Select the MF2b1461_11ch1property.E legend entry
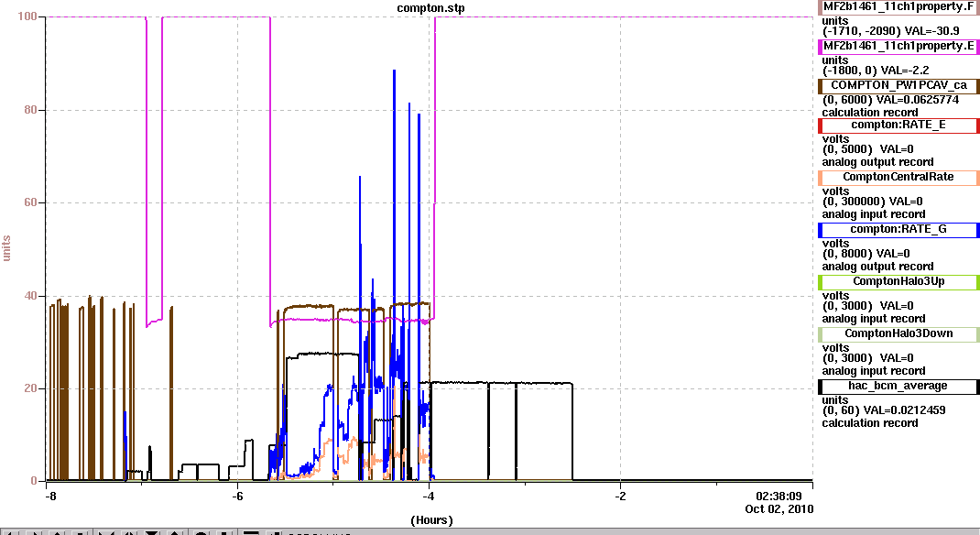The height and width of the screenshot is (535, 980). point(898,46)
